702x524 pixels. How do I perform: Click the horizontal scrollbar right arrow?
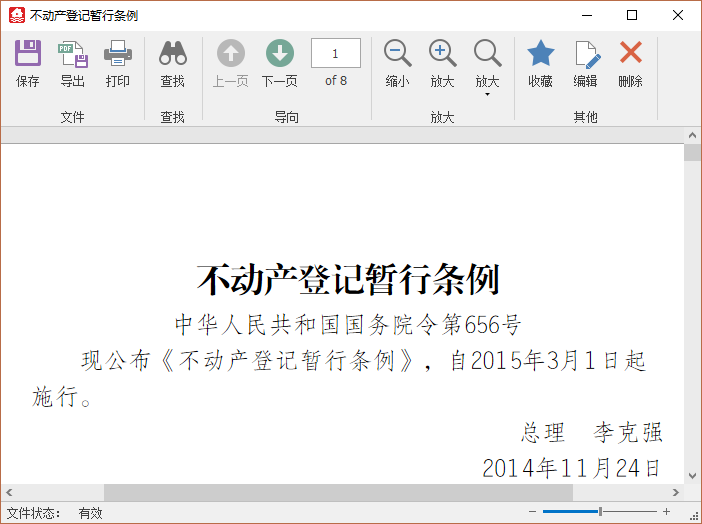click(x=676, y=493)
